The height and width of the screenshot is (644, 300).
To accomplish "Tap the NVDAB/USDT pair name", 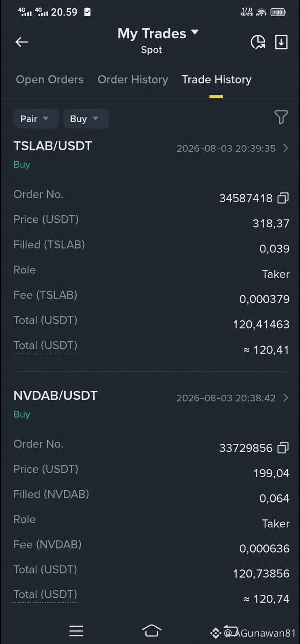I will coord(55,396).
